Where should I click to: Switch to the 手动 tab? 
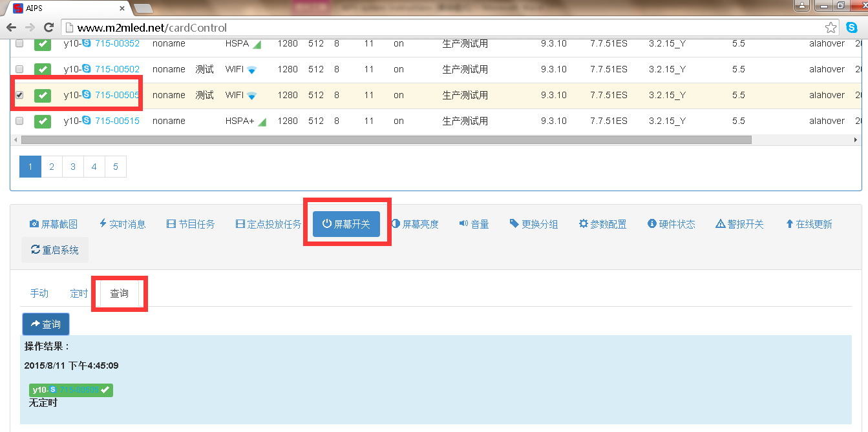[39, 293]
